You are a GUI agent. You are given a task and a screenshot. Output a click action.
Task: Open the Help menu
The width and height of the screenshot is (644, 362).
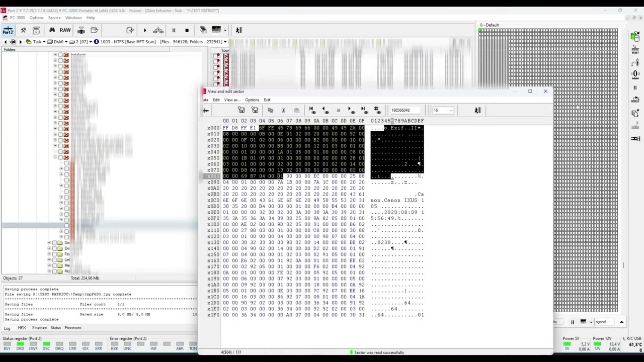tap(91, 18)
